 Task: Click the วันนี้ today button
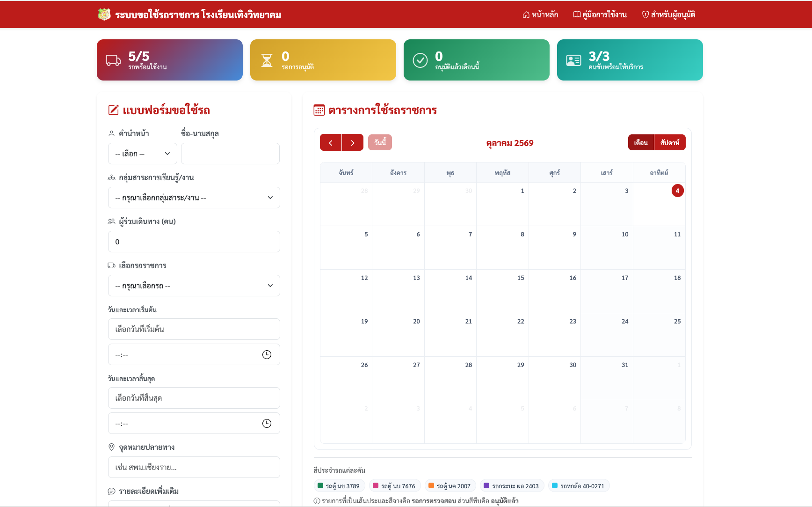380,142
